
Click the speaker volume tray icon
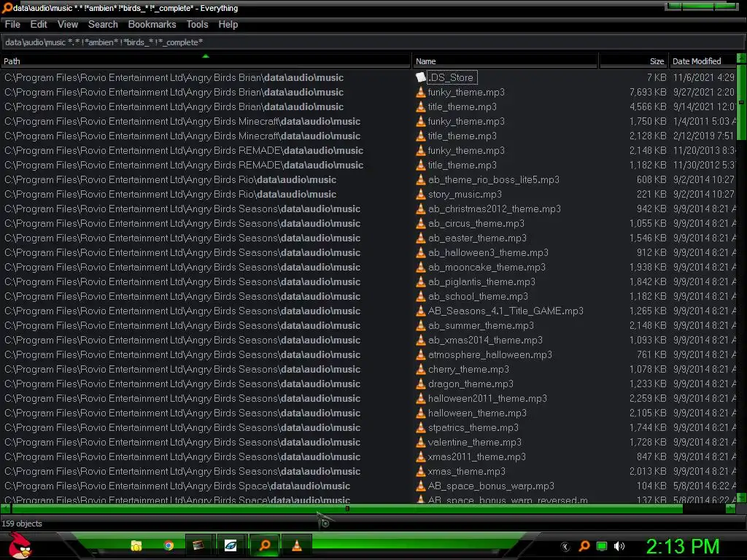619,546
